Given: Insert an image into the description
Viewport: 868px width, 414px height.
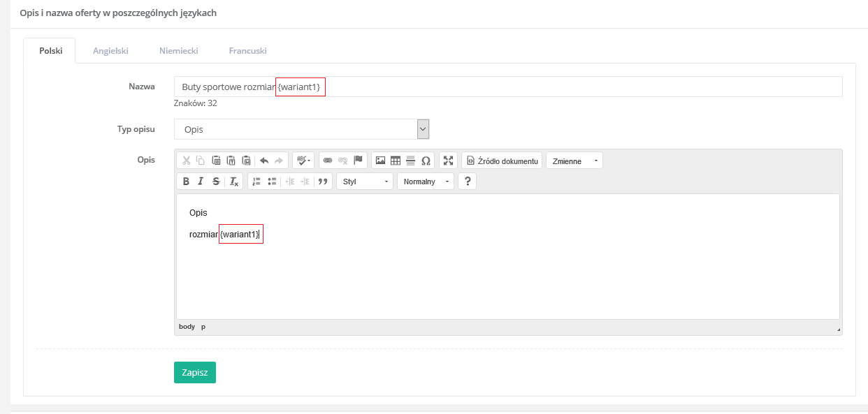Looking at the screenshot, I should [380, 161].
